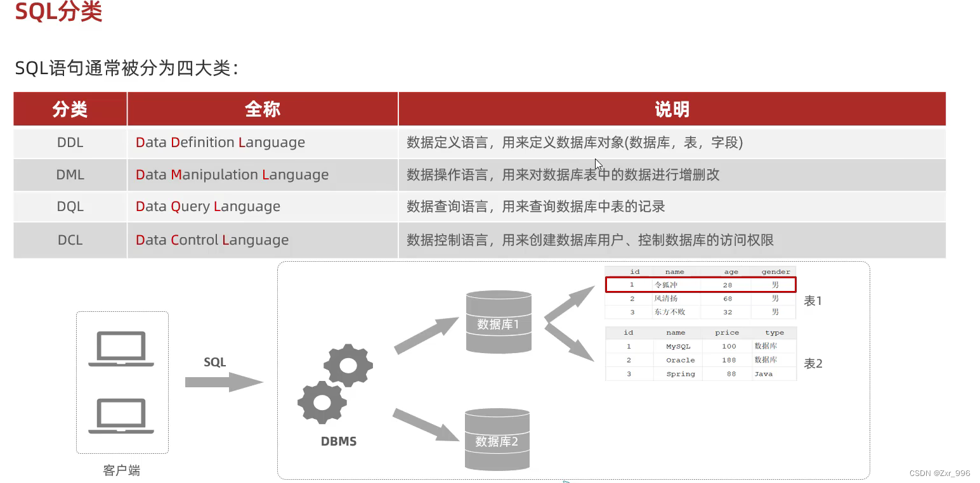Viewport: 980px width, 483px height.
Task: Click the 说明 column header
Action: 671,108
